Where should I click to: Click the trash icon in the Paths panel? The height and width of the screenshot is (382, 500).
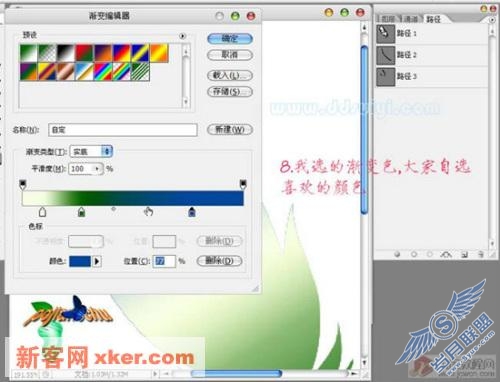pos(481,254)
